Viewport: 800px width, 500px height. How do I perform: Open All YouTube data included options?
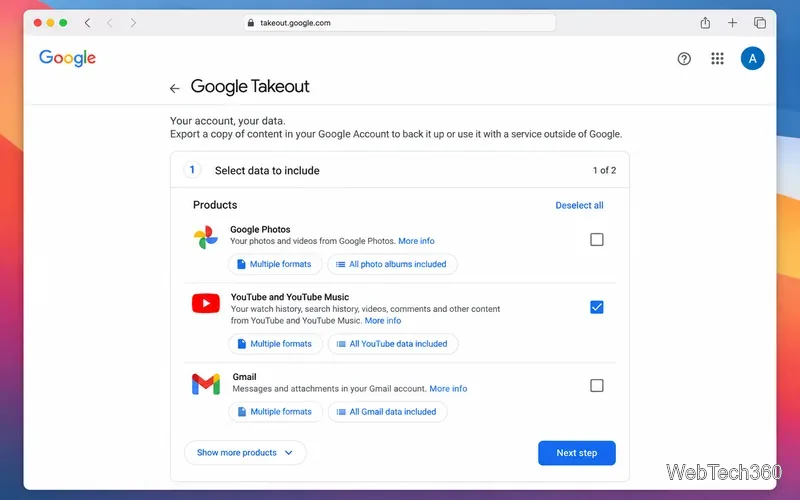click(x=393, y=344)
